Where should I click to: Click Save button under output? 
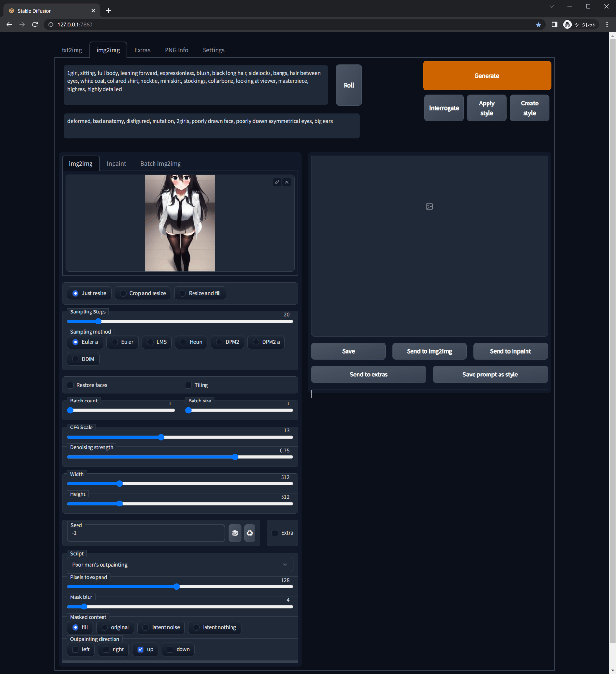tap(348, 351)
